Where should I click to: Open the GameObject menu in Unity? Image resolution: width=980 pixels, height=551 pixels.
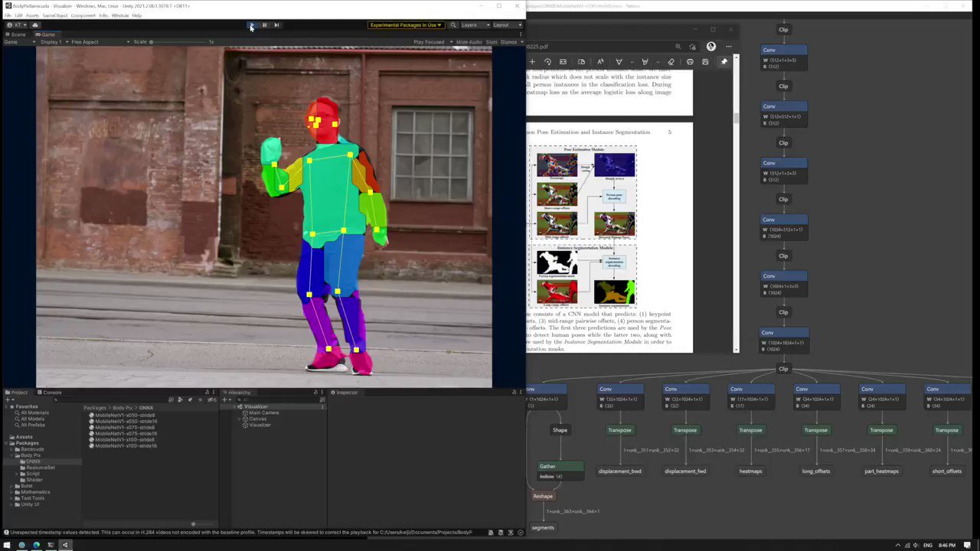(x=55, y=15)
